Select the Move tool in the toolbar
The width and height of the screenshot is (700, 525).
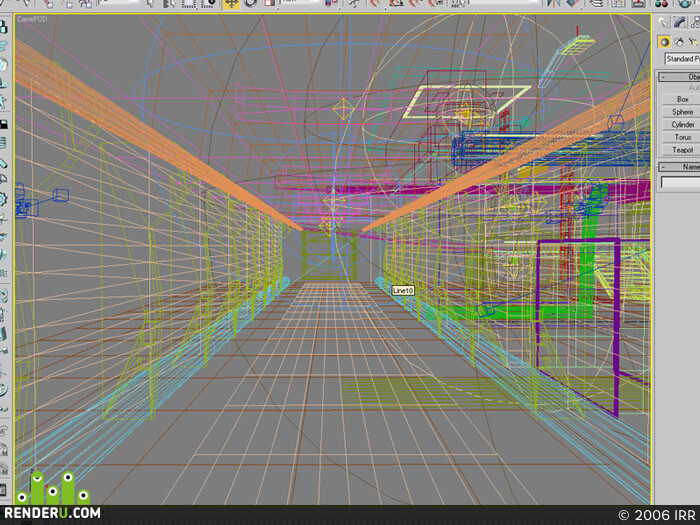point(231,4)
